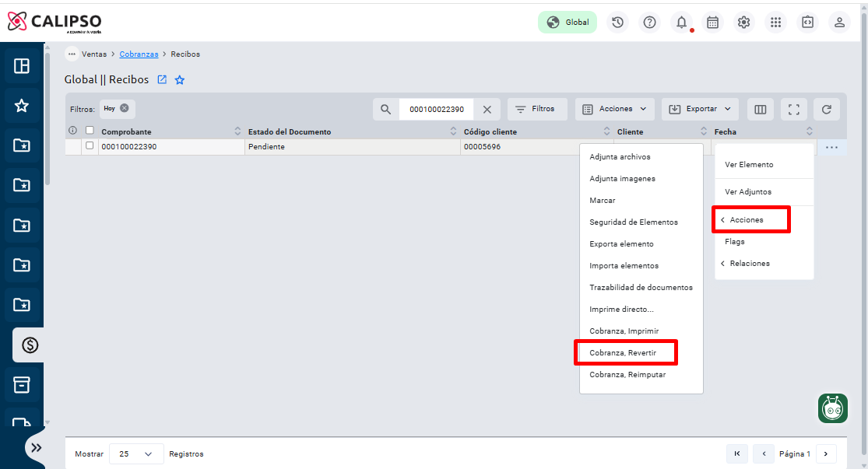Open user profile icon

pos(839,22)
